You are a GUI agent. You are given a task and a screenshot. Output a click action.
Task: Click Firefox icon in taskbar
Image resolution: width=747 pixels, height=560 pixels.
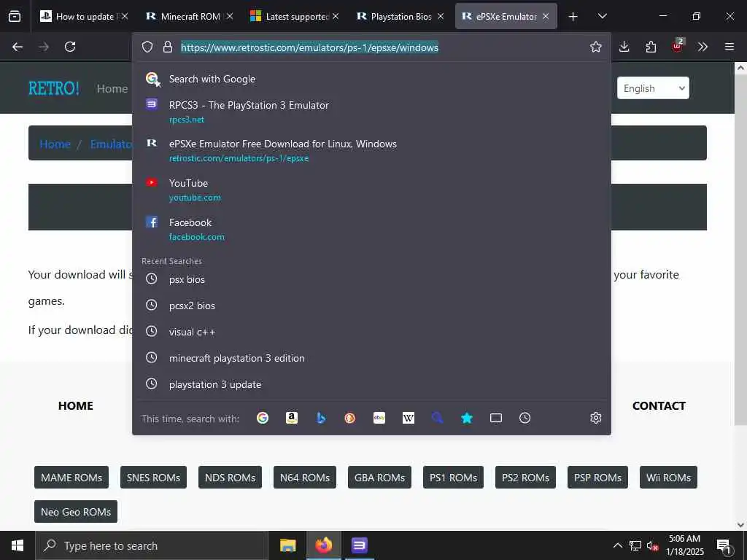pyautogui.click(x=323, y=545)
